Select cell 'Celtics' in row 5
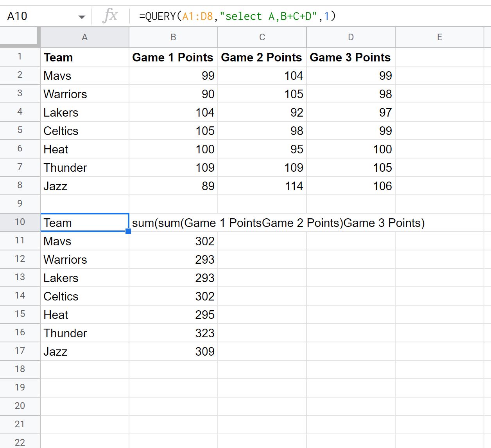The width and height of the screenshot is (491, 448). [84, 131]
